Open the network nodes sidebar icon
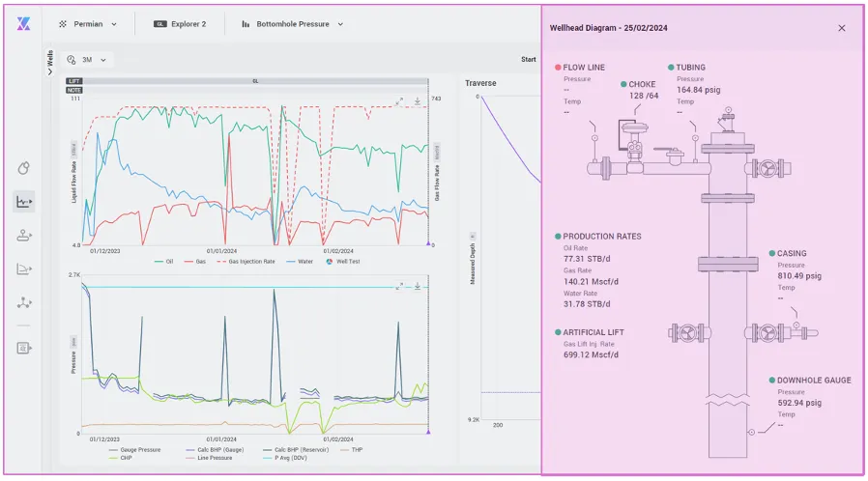868x481 pixels. pyautogui.click(x=24, y=303)
